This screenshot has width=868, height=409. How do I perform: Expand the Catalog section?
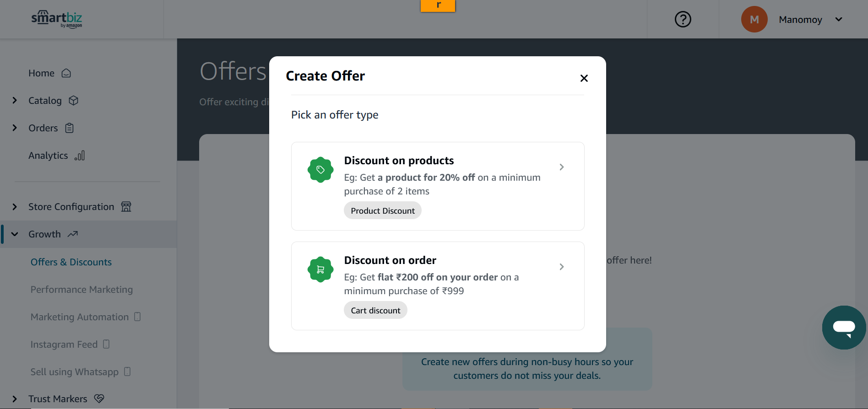click(15, 101)
